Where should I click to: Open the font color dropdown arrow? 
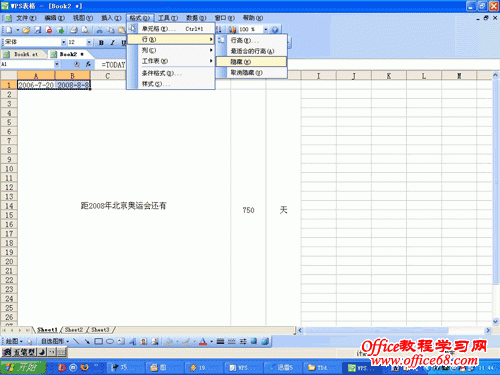coord(211,341)
